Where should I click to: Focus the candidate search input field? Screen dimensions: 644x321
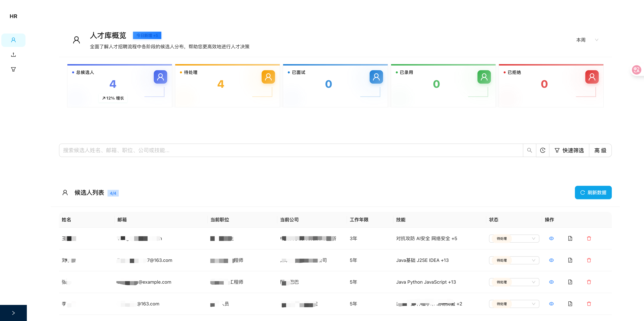[x=291, y=150]
